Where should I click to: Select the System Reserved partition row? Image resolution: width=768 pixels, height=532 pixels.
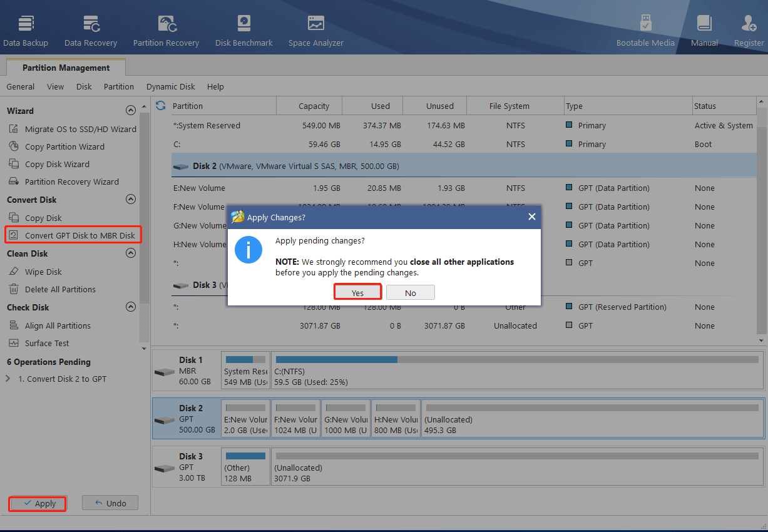[463, 125]
